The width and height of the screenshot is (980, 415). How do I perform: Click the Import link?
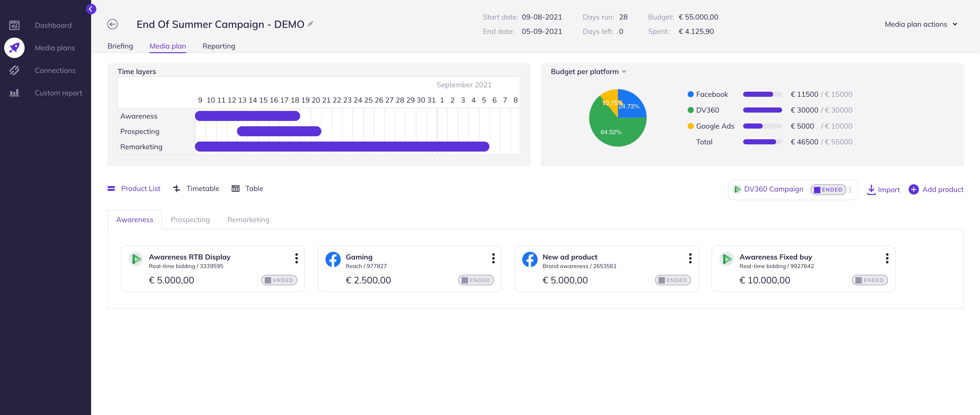click(x=883, y=189)
